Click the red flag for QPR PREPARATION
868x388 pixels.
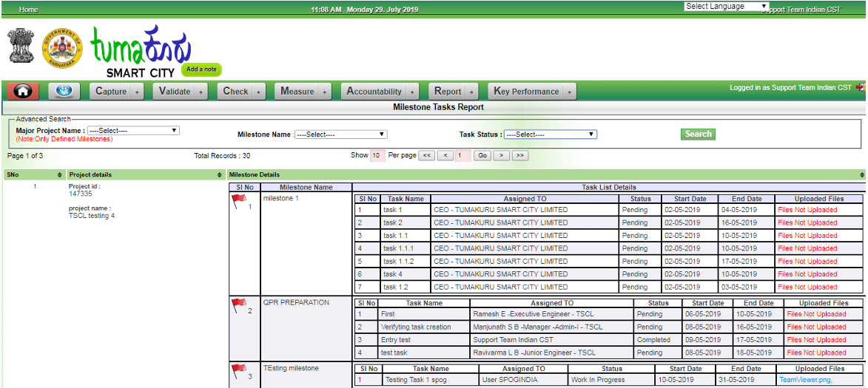click(x=239, y=304)
